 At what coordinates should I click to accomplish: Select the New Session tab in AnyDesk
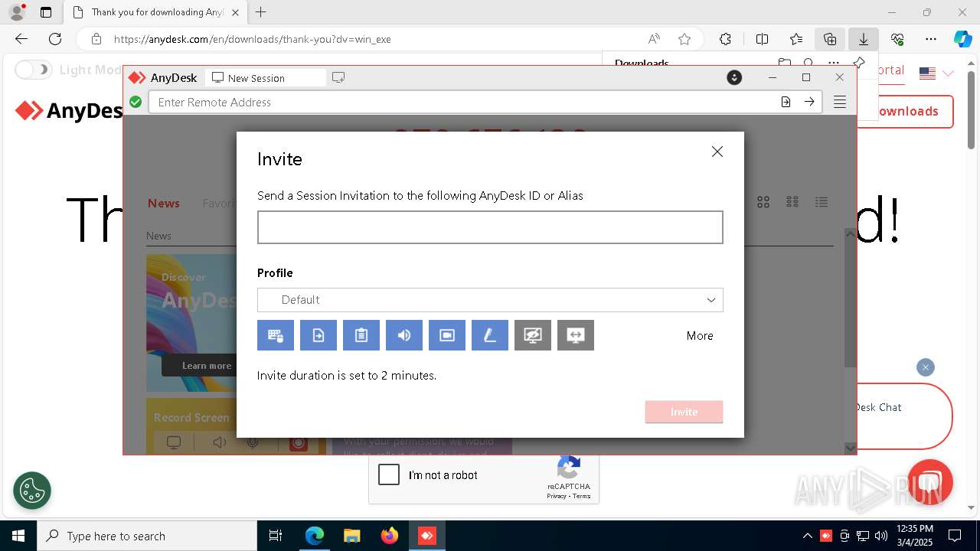[267, 78]
